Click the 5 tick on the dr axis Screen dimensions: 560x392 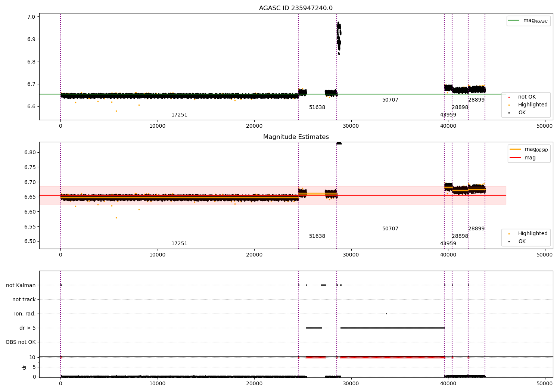[x=34, y=367]
